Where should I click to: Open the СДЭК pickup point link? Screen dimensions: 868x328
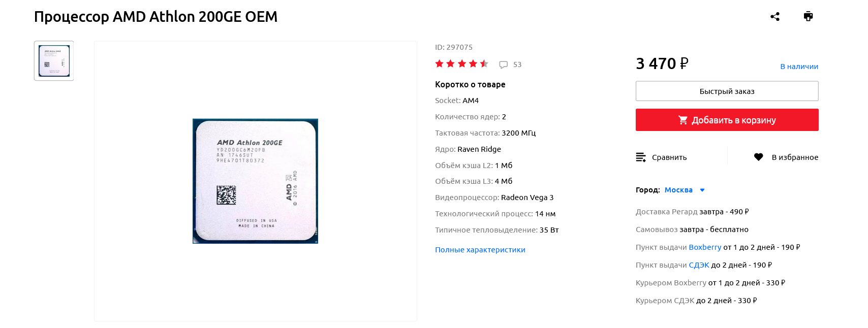(699, 265)
